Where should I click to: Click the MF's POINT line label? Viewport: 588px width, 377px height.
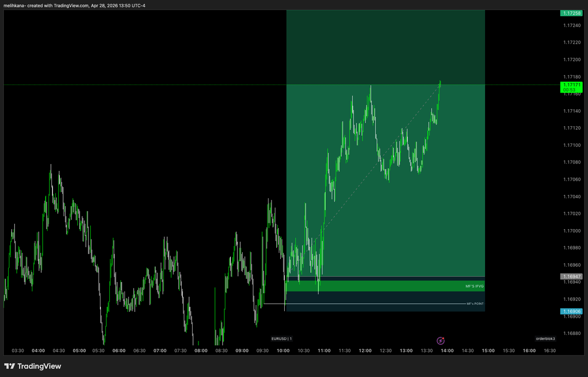click(475, 304)
